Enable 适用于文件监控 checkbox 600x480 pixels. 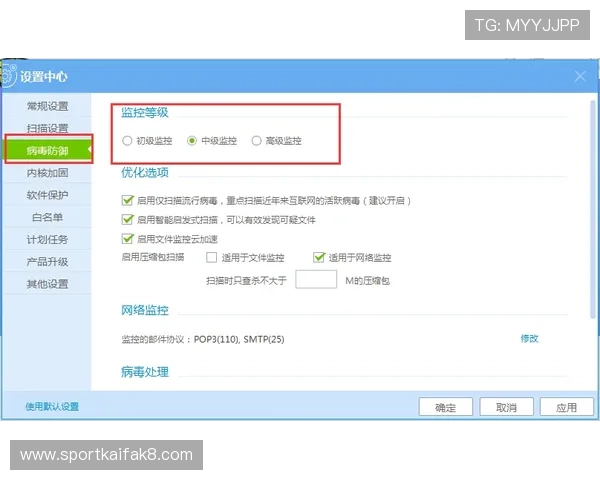point(211,257)
